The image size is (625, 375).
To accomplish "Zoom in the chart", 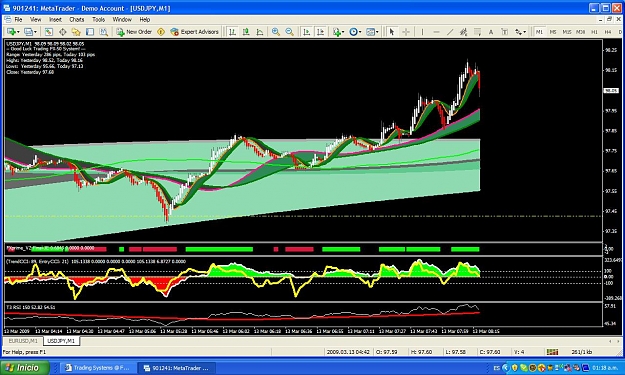I will click(x=275, y=32).
